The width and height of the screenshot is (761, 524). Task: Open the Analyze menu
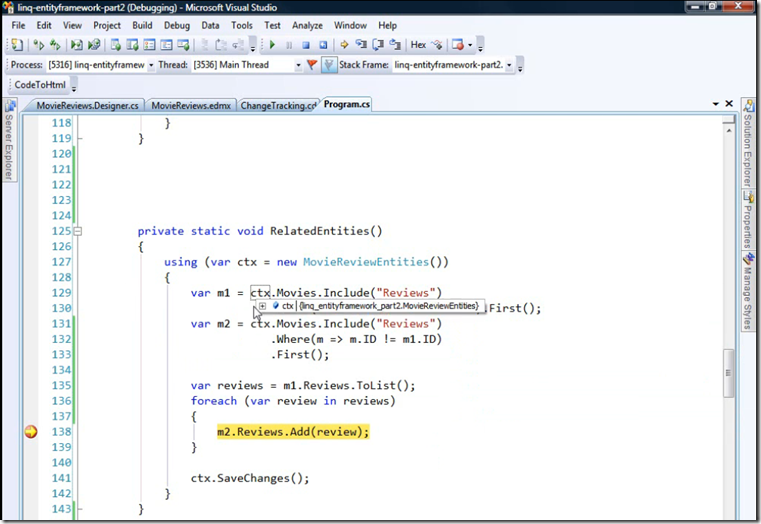coord(307,25)
